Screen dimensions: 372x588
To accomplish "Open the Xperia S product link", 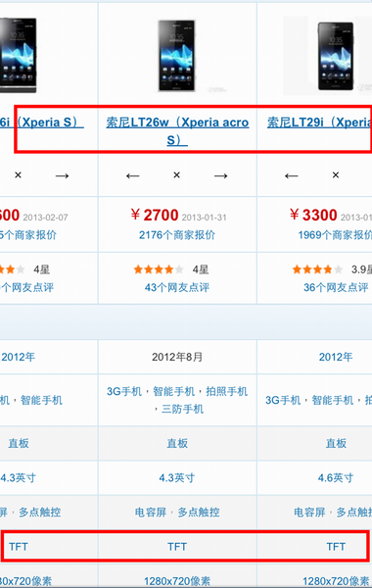I will click(x=41, y=122).
